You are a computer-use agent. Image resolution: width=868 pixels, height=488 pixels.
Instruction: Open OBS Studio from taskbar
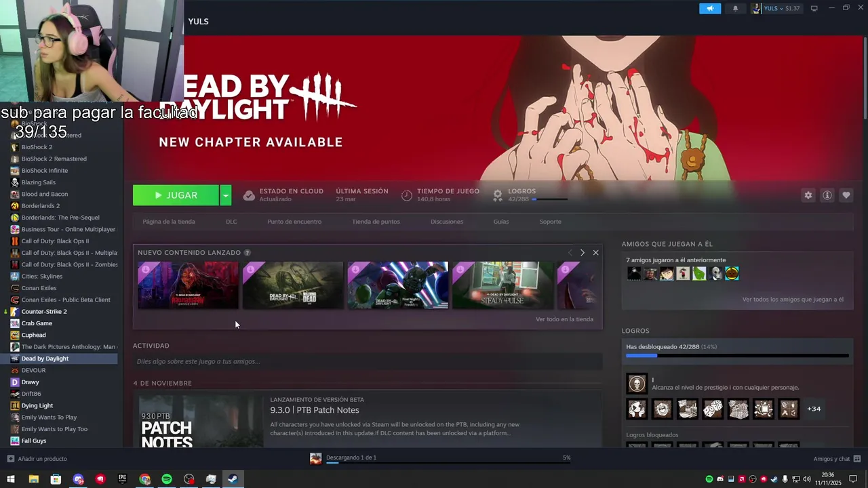click(x=189, y=479)
